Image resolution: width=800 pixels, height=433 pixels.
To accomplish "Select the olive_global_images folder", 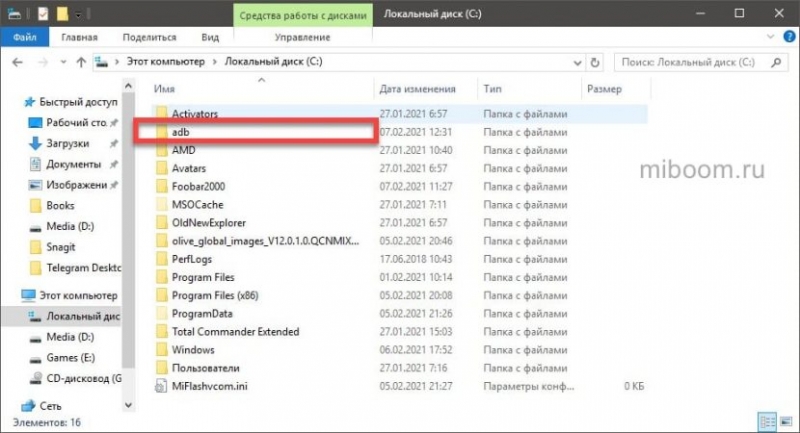I will point(265,241).
